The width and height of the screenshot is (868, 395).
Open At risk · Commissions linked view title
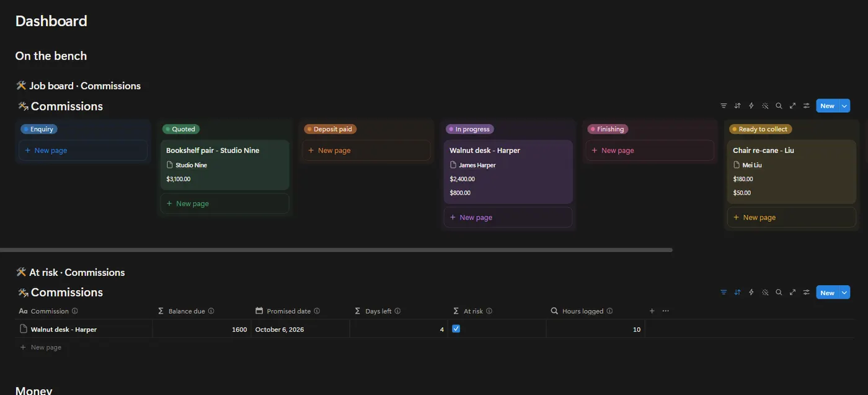click(77, 272)
